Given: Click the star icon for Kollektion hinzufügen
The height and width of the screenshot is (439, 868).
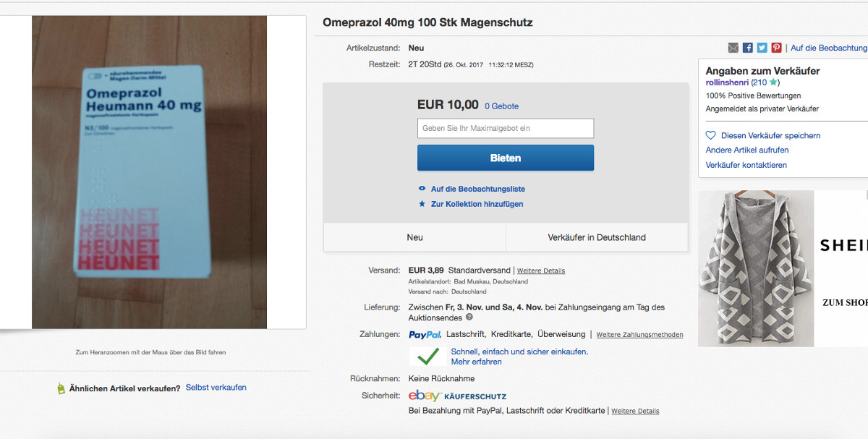Looking at the screenshot, I should pyautogui.click(x=422, y=204).
